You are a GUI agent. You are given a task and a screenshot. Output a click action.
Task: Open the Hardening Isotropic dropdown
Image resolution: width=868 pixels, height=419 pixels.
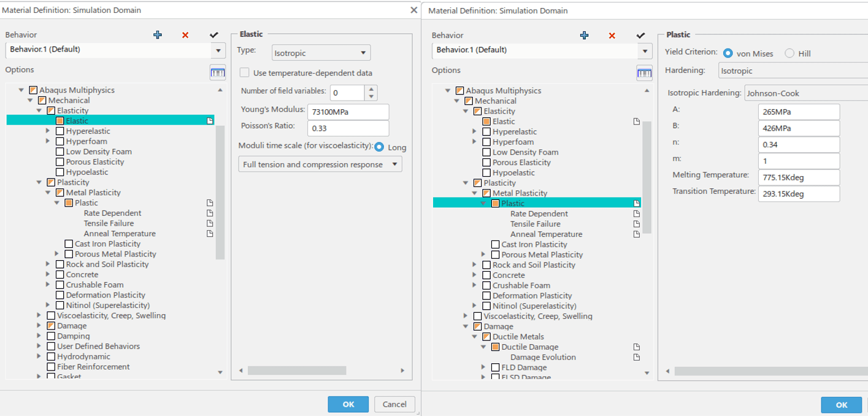[793, 71]
